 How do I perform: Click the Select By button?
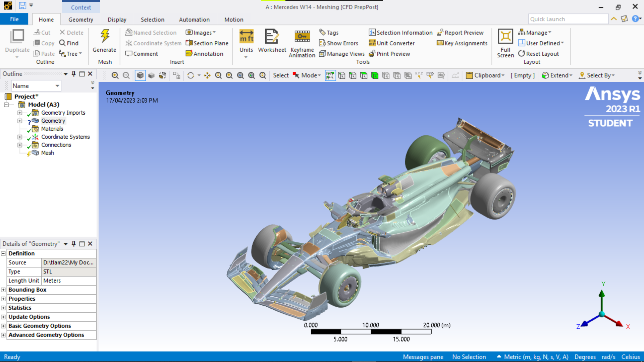point(597,75)
